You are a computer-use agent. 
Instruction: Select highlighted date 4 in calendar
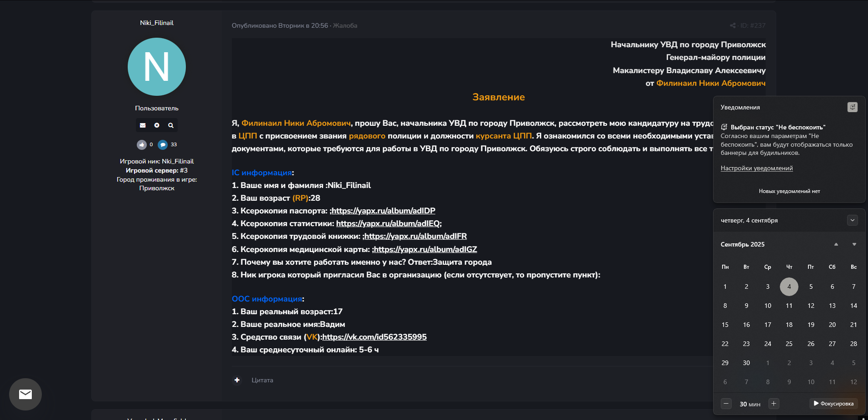[x=789, y=287]
